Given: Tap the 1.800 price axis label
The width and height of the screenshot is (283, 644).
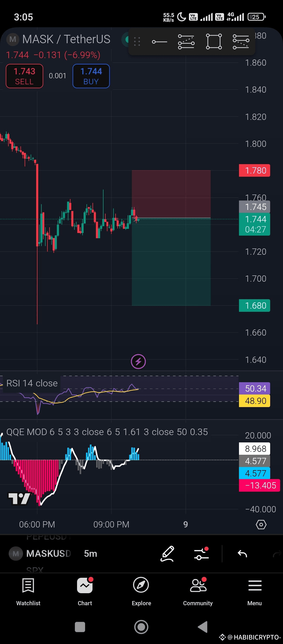Looking at the screenshot, I should point(255,144).
